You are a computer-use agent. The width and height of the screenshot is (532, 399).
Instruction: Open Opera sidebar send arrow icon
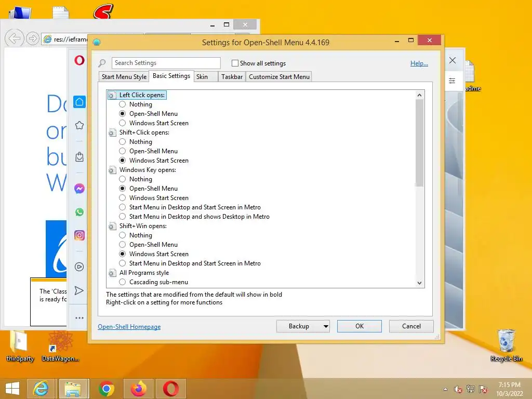79,291
